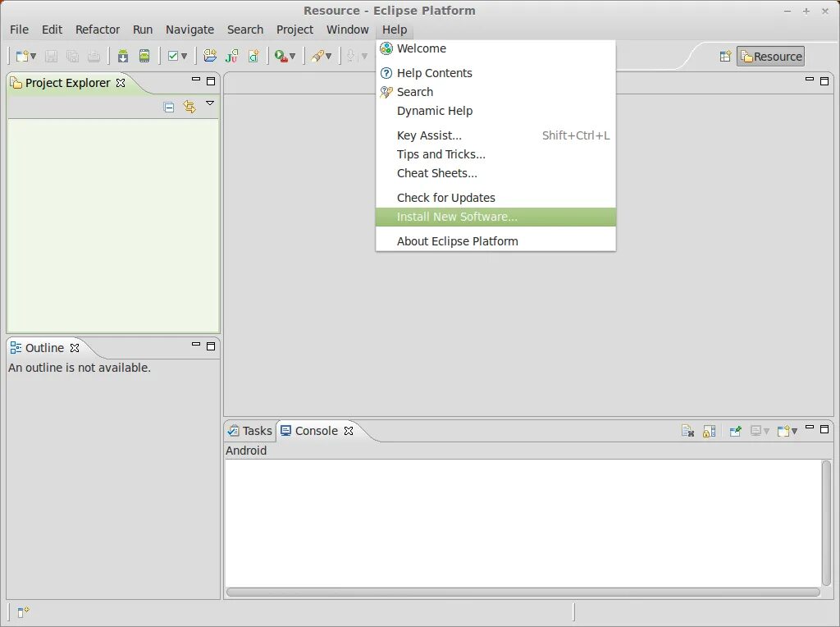
Task: Open the Refactor menu
Action: [x=98, y=30]
